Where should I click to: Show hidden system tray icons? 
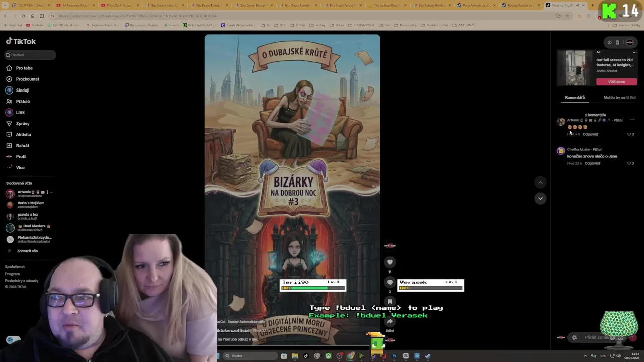pos(585,356)
